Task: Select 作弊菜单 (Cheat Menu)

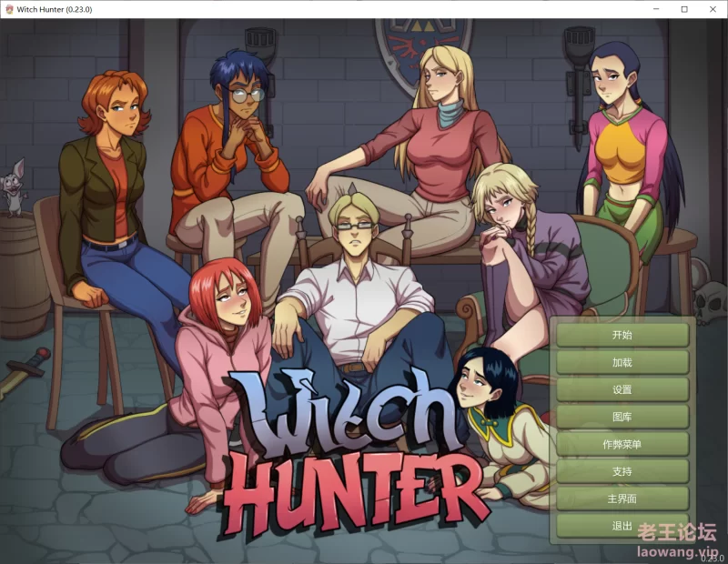Action: click(622, 445)
